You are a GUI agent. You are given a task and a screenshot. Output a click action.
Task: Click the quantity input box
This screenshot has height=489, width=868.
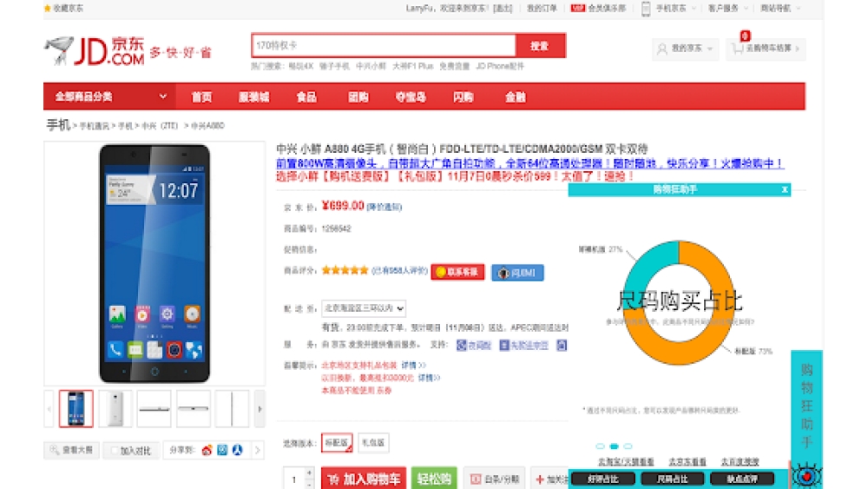click(x=294, y=479)
